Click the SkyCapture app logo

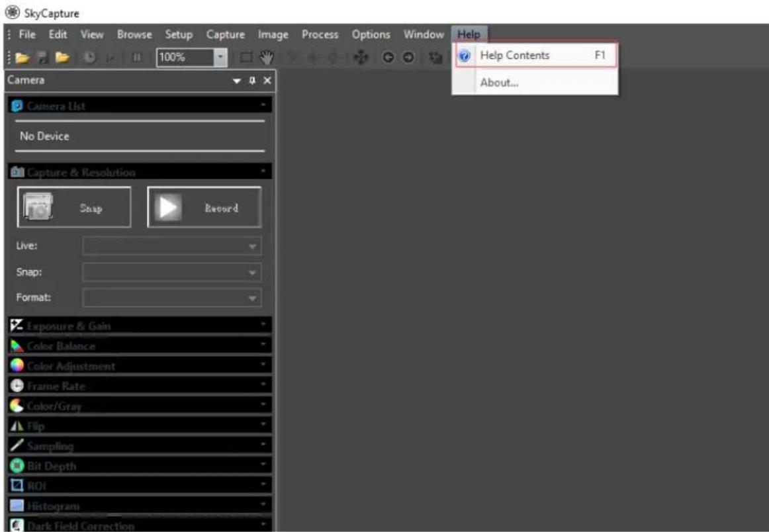13,13
